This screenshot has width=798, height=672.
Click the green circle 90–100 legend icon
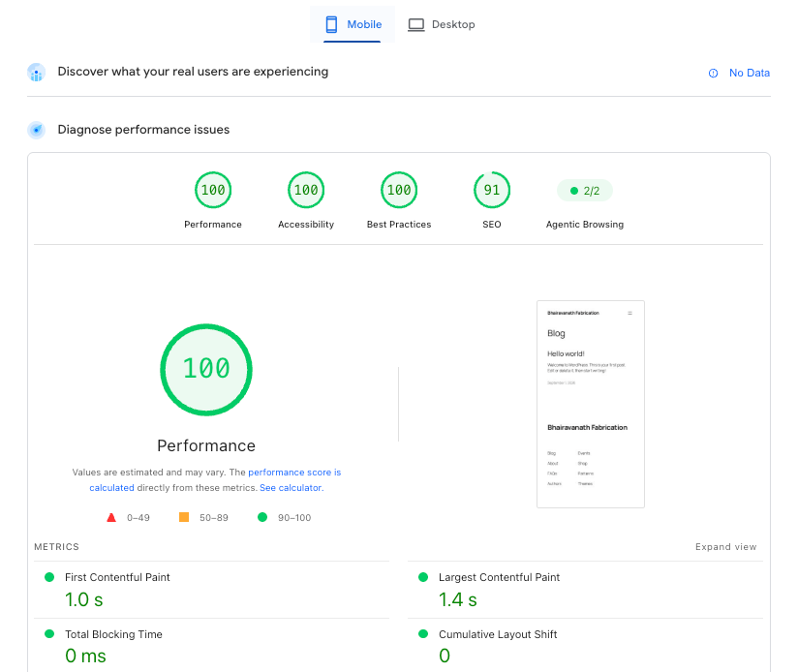[x=262, y=517]
